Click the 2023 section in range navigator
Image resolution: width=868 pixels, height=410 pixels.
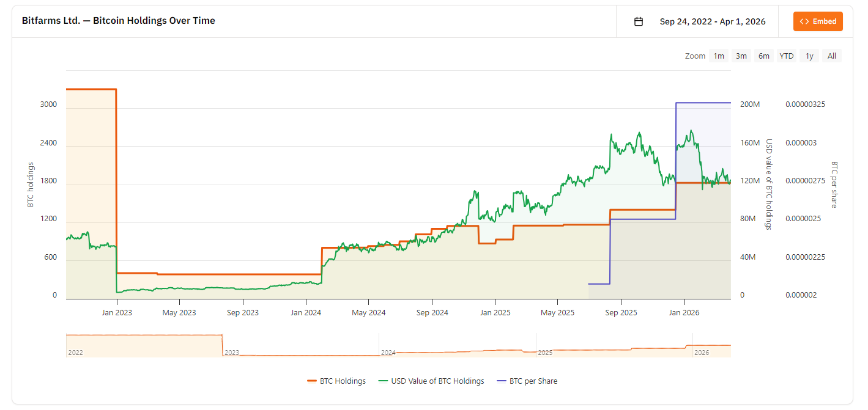tap(300, 346)
